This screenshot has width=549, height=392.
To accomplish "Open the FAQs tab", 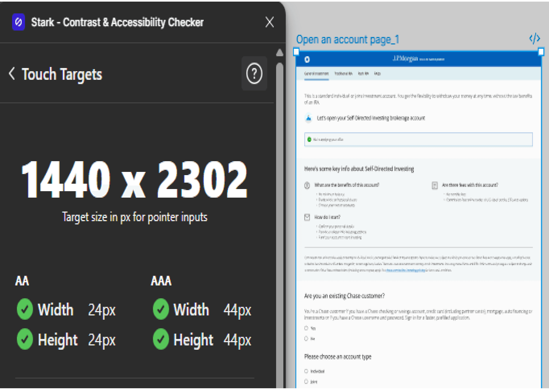I will (x=377, y=74).
